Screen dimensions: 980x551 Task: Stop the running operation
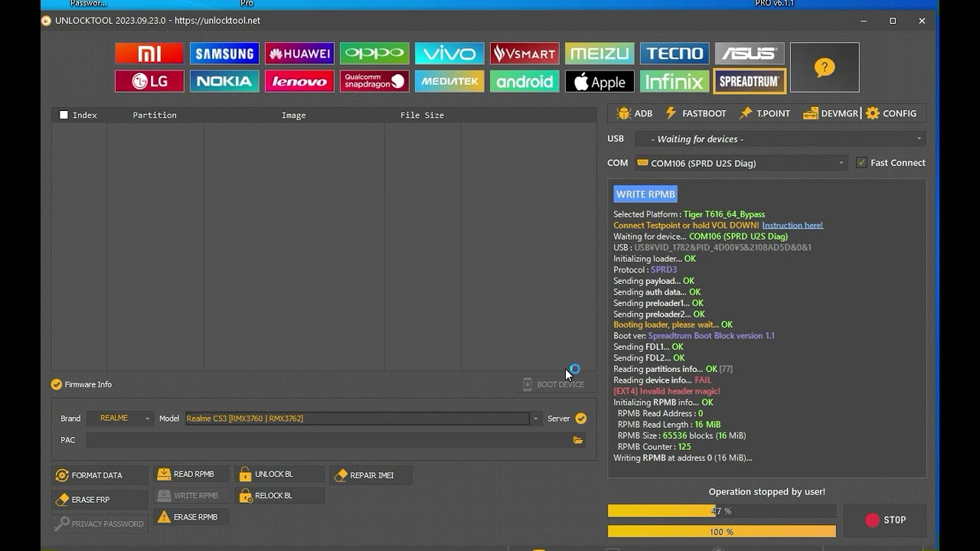pos(885,520)
